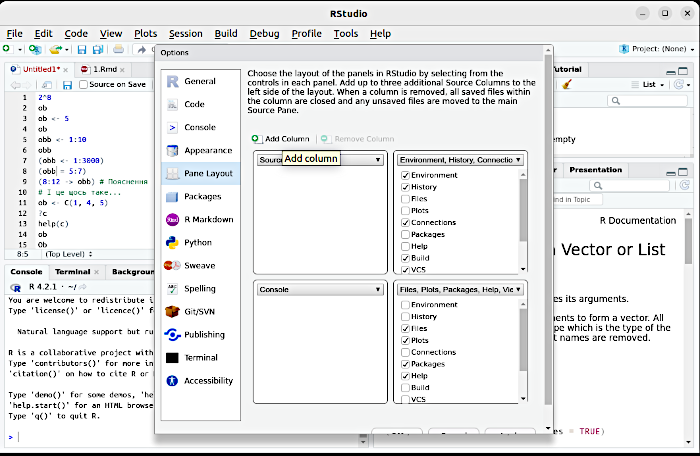Click the save icon in source editor toolbar
The image size is (700, 456).
pos(67,84)
